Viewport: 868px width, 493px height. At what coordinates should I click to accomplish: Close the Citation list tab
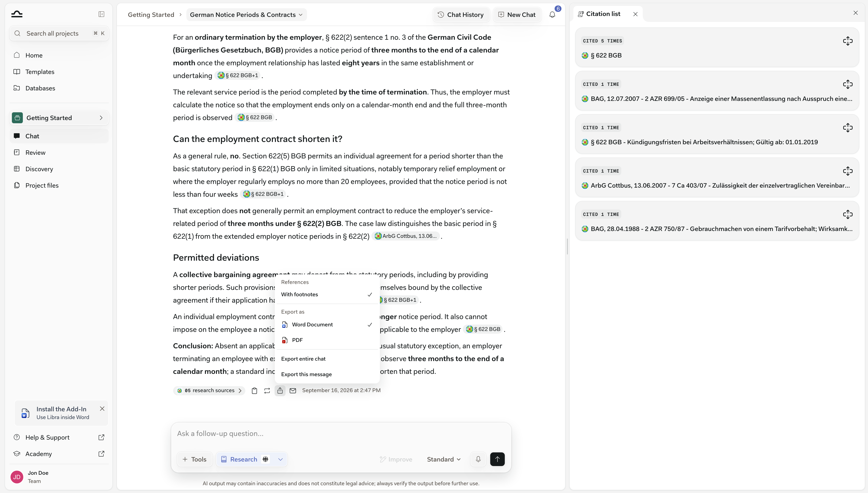pyautogui.click(x=635, y=14)
